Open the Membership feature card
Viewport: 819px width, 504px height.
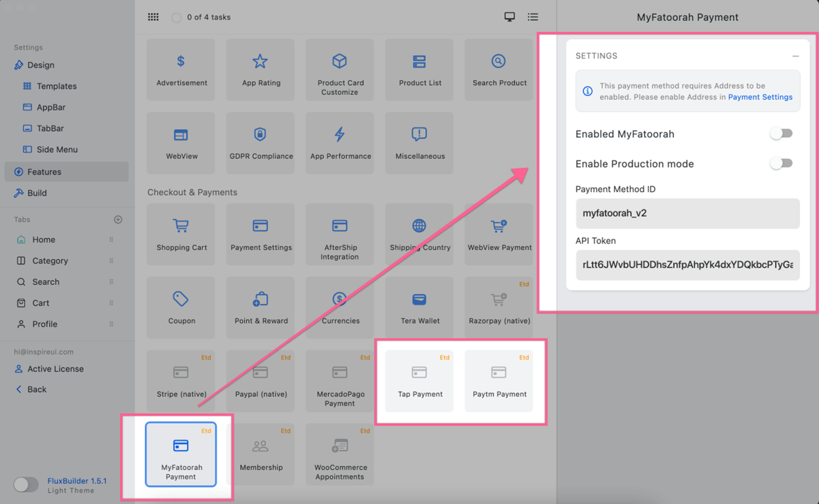pyautogui.click(x=261, y=455)
